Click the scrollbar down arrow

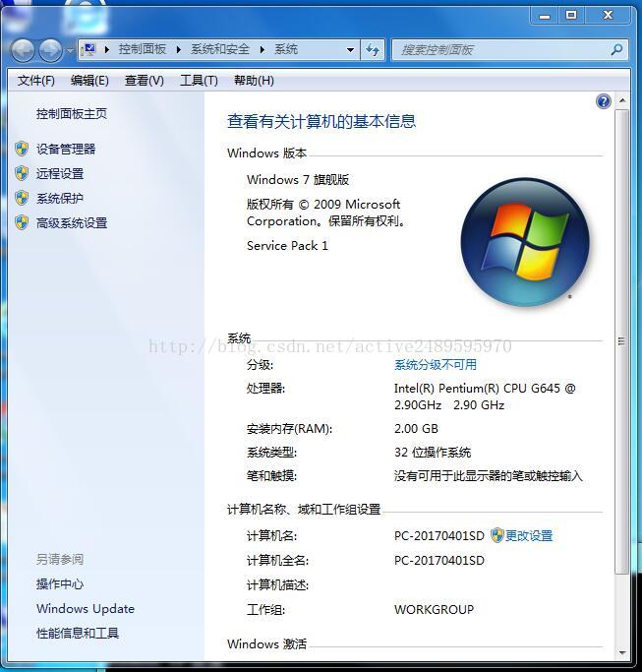click(x=622, y=652)
